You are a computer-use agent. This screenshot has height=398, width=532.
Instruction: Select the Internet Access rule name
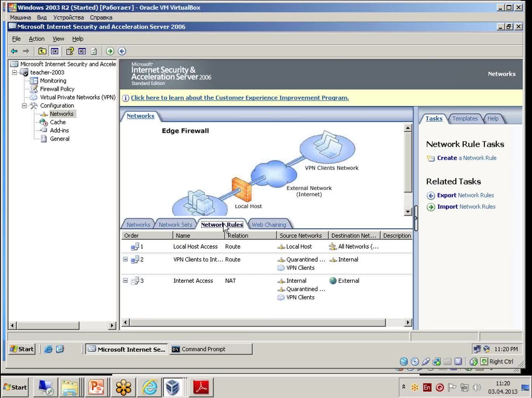[193, 281]
